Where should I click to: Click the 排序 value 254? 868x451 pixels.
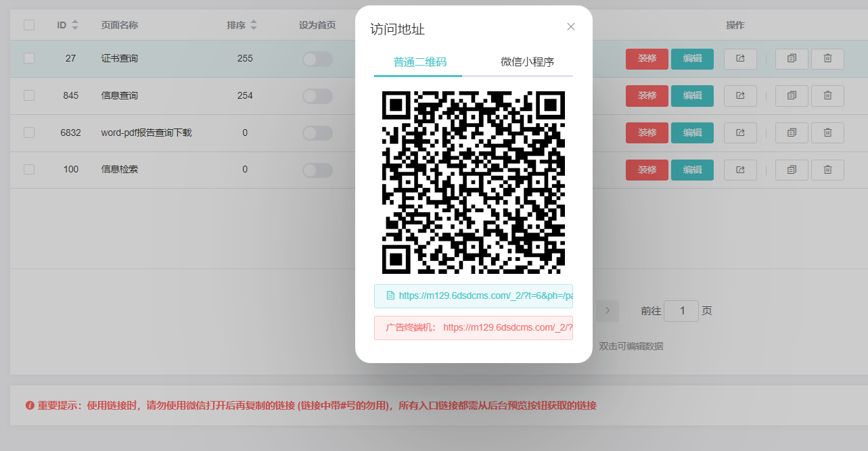[x=245, y=96]
